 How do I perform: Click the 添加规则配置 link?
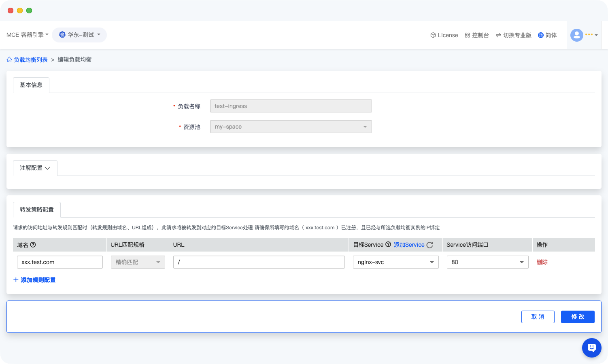(x=34, y=280)
